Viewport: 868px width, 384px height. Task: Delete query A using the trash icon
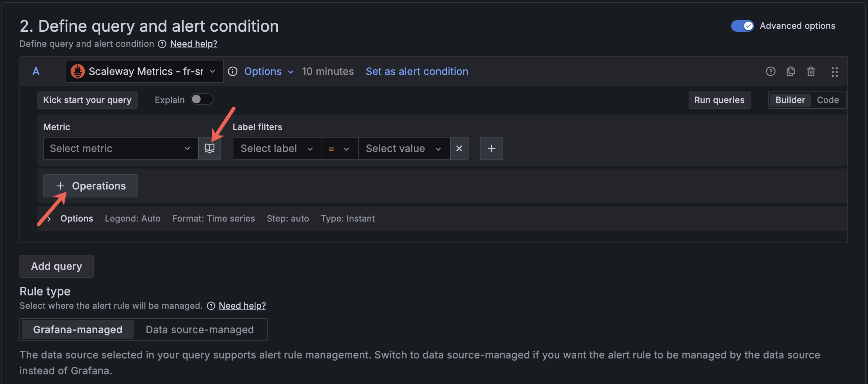[x=811, y=71]
